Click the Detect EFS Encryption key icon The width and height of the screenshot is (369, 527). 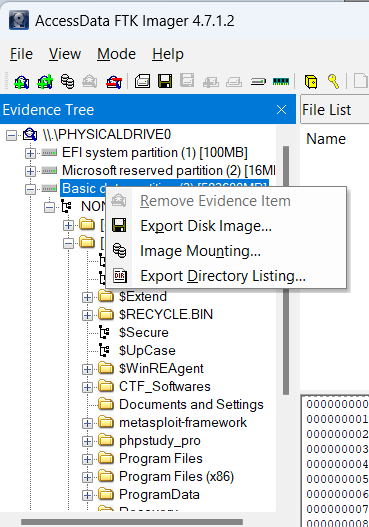pyautogui.click(x=334, y=81)
